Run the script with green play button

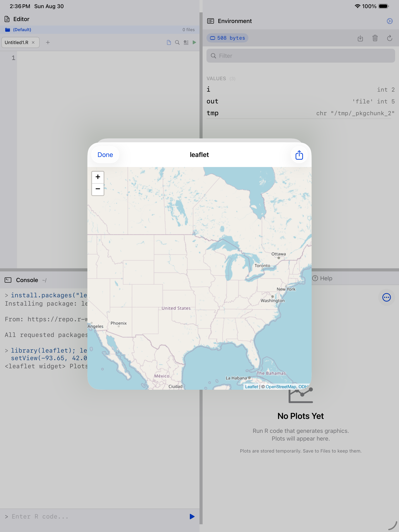point(194,42)
